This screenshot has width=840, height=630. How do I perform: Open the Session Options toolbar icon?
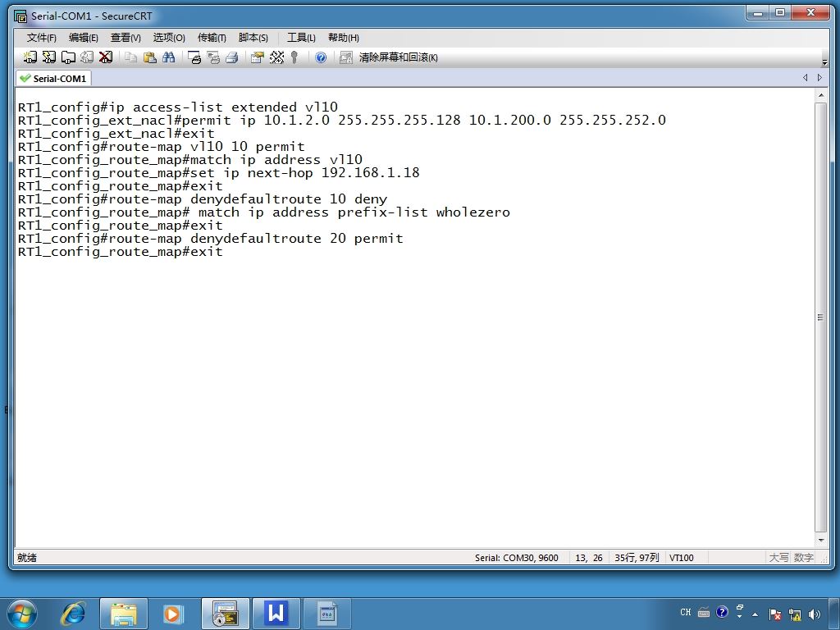point(258,57)
